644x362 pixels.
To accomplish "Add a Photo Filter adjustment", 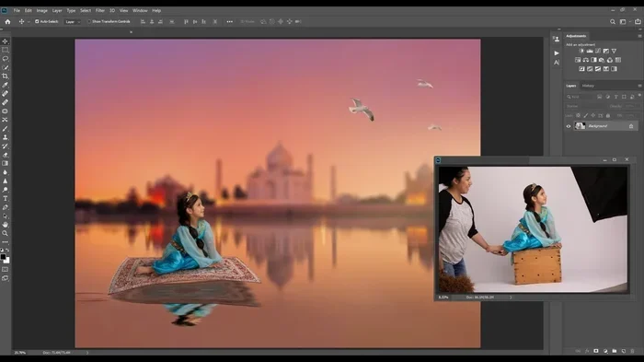I will point(602,60).
